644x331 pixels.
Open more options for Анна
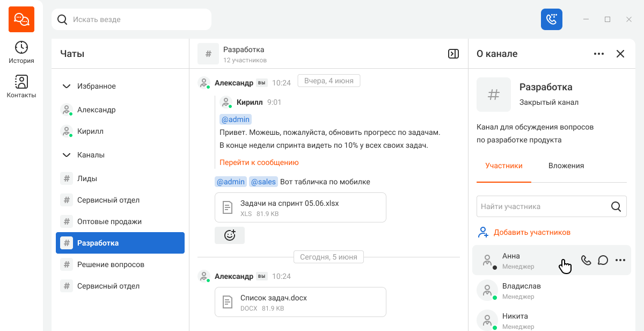(620, 260)
